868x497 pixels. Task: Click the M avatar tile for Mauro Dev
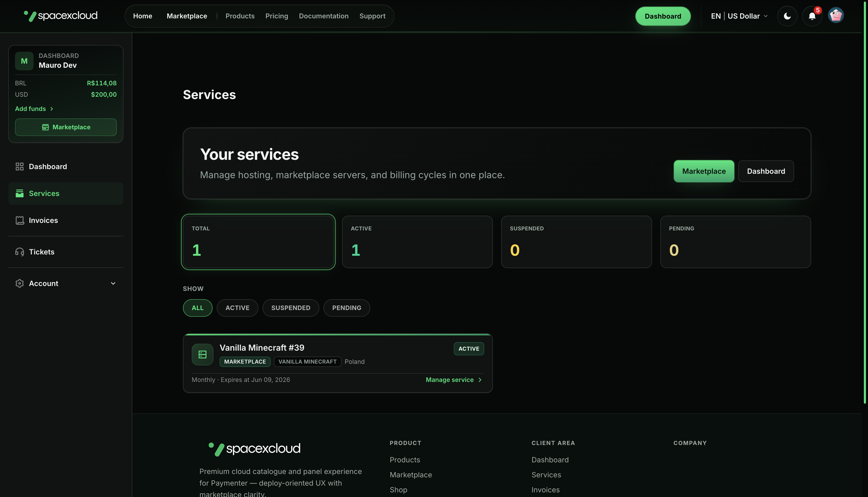pos(24,61)
